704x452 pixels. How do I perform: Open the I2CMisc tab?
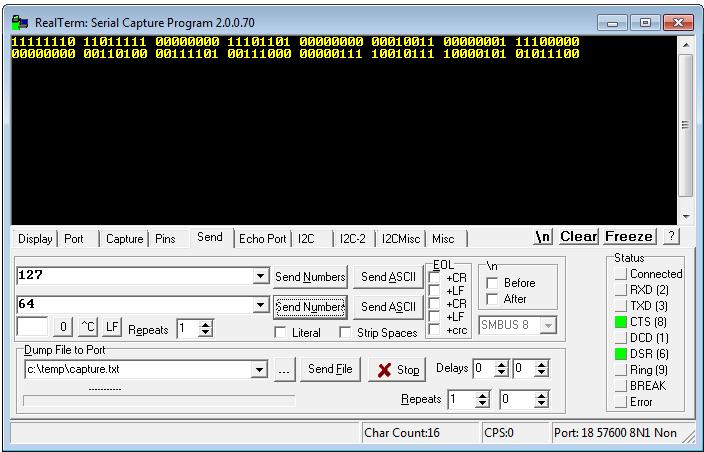tap(401, 239)
